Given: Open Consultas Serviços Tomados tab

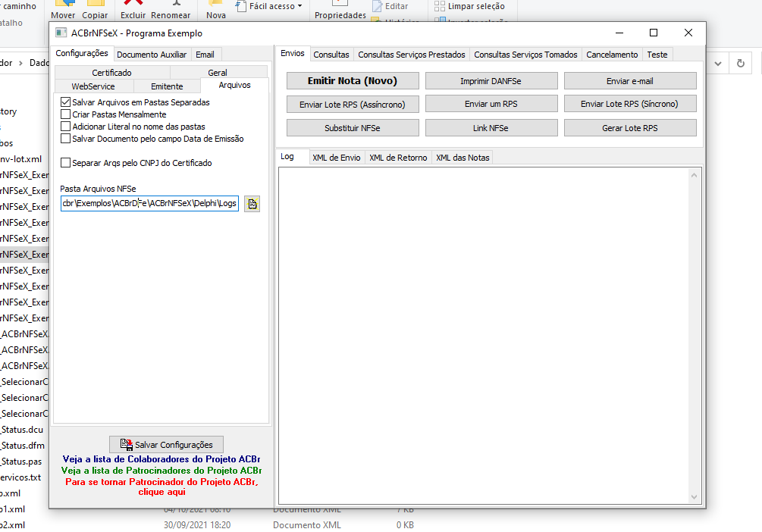Looking at the screenshot, I should [526, 55].
